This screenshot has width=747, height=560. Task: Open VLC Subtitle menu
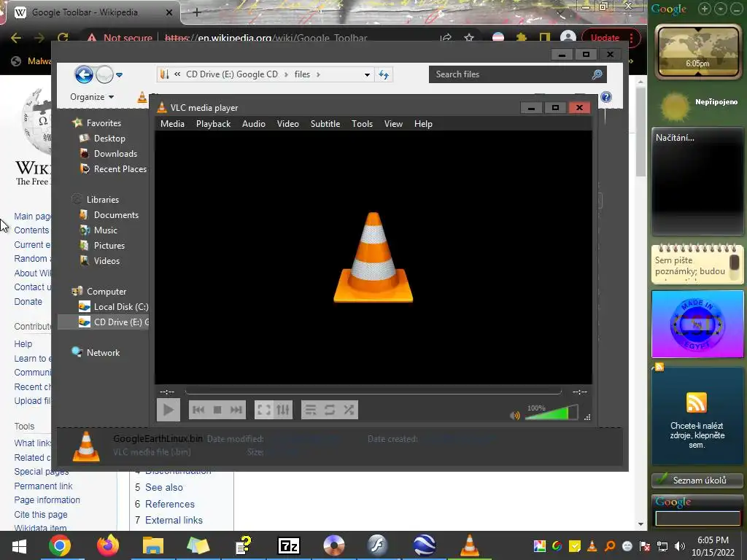coord(325,124)
